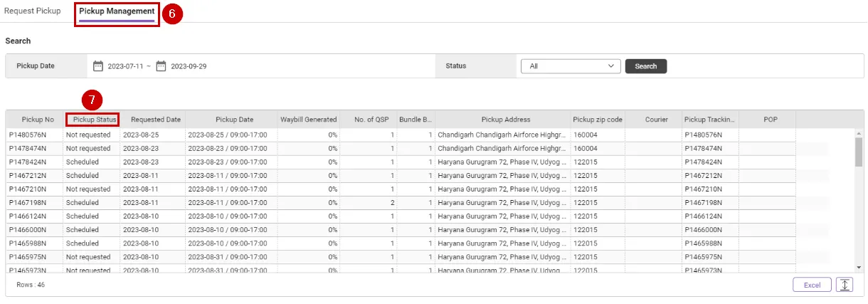Click the scrollbar down arrow
This screenshot has height=304, width=868.
[x=859, y=267]
